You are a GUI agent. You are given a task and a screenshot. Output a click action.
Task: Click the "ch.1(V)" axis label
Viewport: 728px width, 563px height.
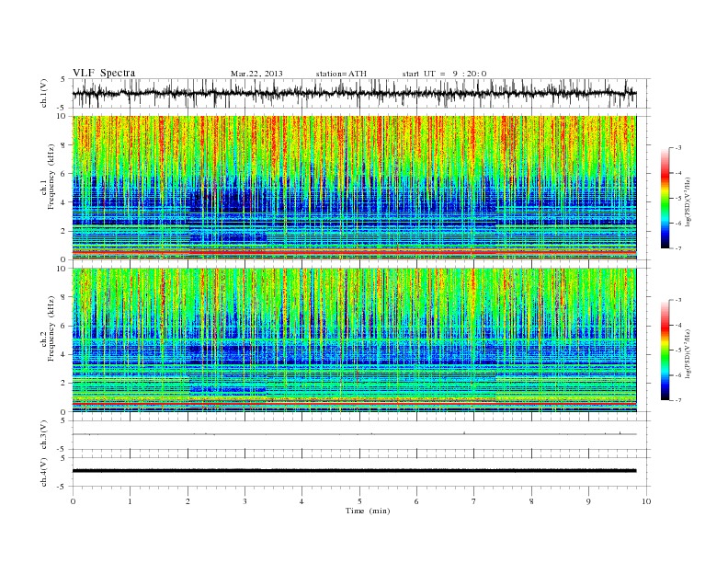tap(44, 92)
